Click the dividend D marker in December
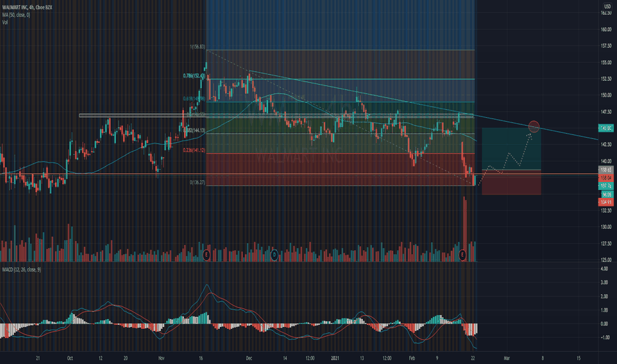Screen dimensions: 617x364 pos(274,255)
